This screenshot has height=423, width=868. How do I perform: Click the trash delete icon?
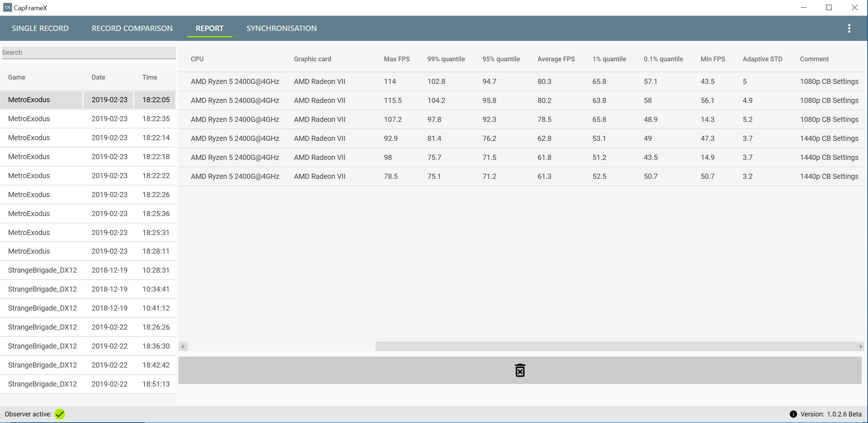[520, 370]
